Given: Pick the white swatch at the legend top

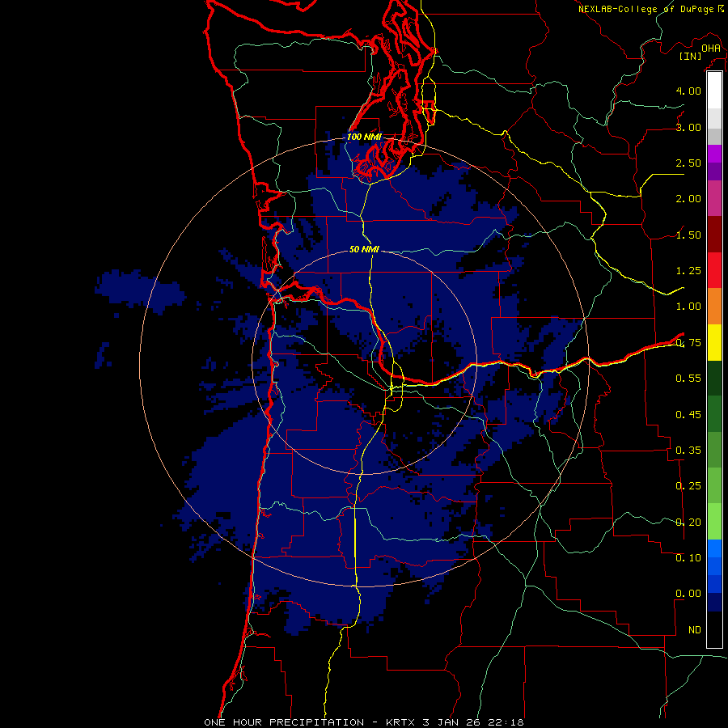Looking at the screenshot, I should tap(714, 91).
